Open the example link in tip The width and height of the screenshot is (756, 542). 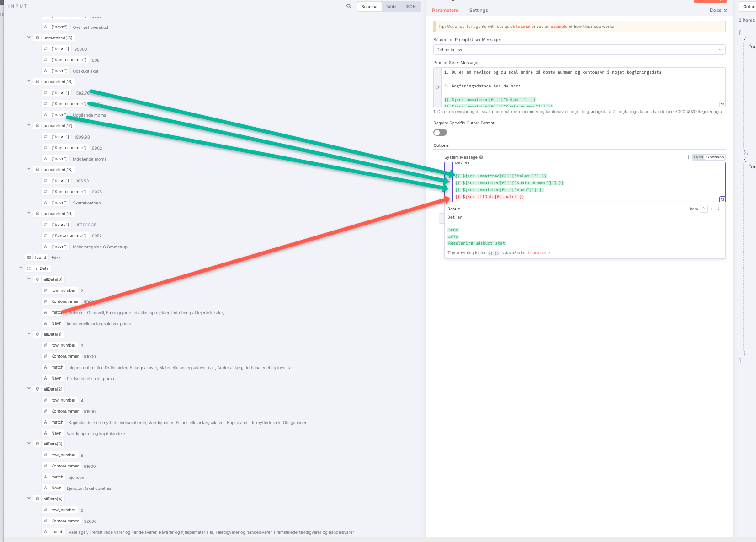point(559,27)
